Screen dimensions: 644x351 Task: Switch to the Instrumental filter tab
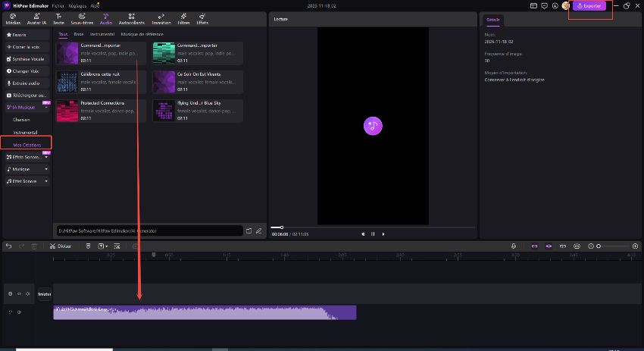(x=102, y=34)
